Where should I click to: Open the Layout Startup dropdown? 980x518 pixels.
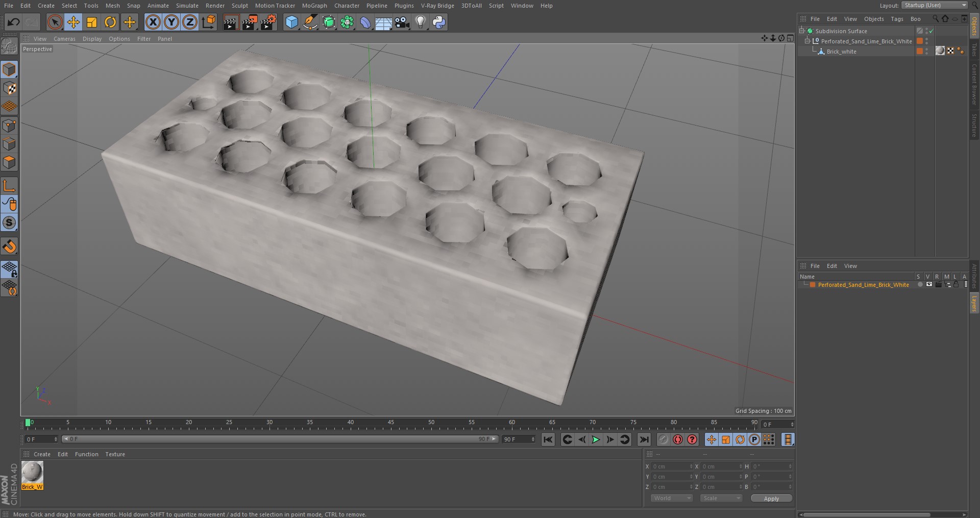coord(935,5)
